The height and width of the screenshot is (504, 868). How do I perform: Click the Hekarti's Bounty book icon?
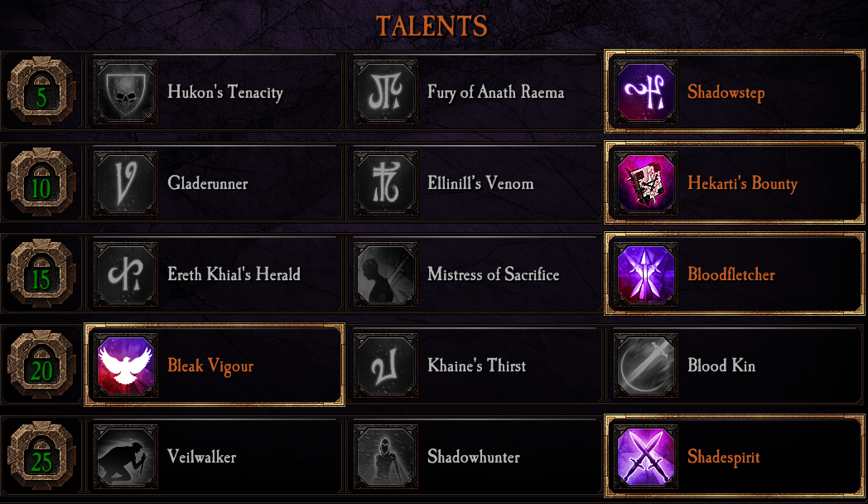tap(646, 183)
